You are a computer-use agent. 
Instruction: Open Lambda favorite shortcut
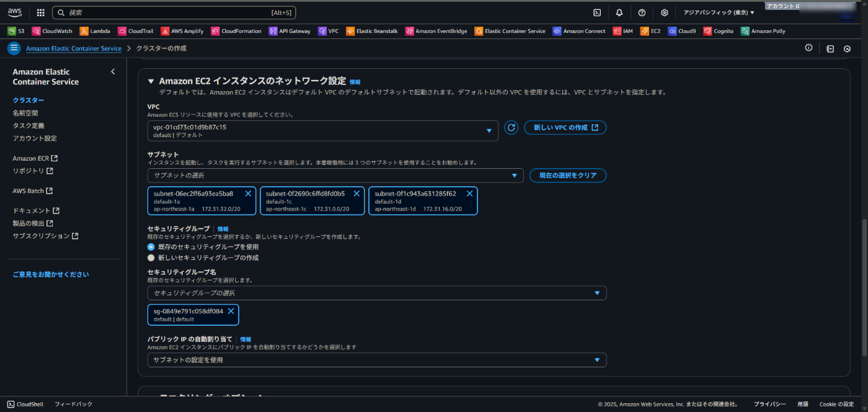click(x=95, y=31)
